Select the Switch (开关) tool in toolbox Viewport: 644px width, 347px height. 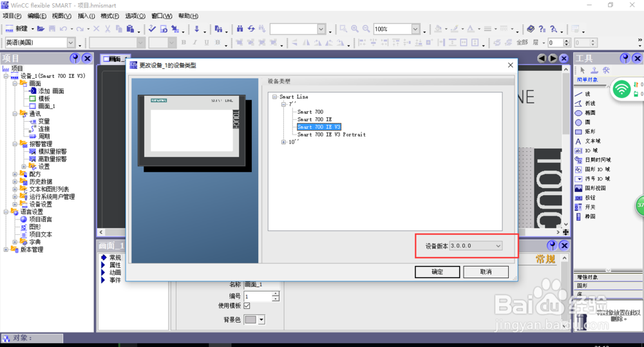pyautogui.click(x=585, y=207)
